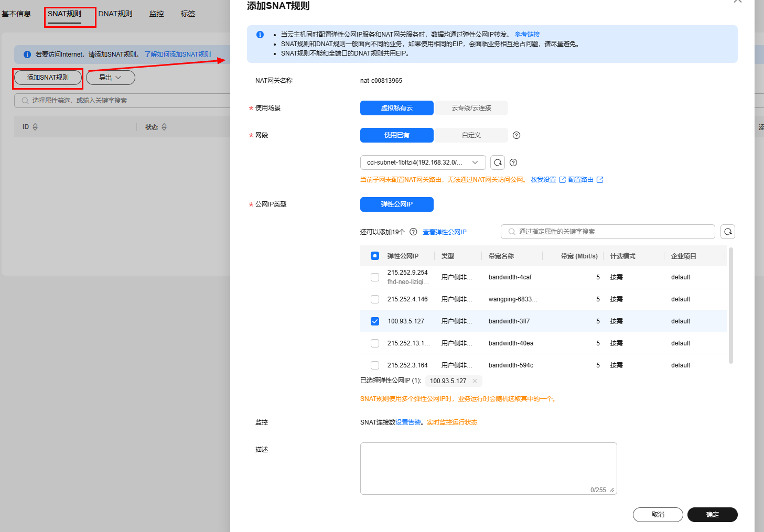This screenshot has width=764, height=532.
Task: Toggle the select-all EIP header checkbox
Action: (x=375, y=256)
